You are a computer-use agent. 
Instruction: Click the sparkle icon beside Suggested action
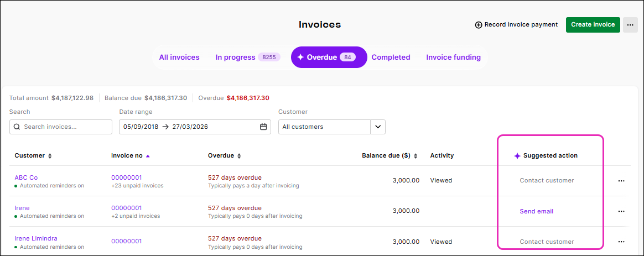517,156
